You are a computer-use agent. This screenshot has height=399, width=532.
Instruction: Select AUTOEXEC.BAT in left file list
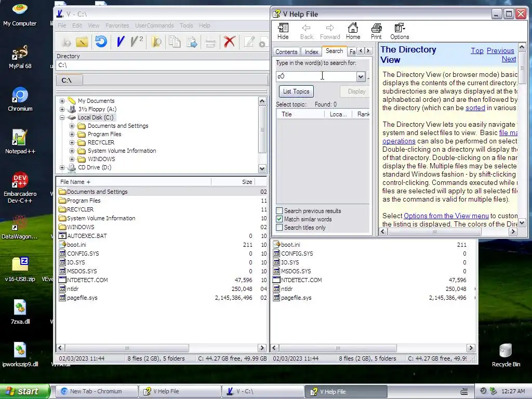tap(87, 236)
